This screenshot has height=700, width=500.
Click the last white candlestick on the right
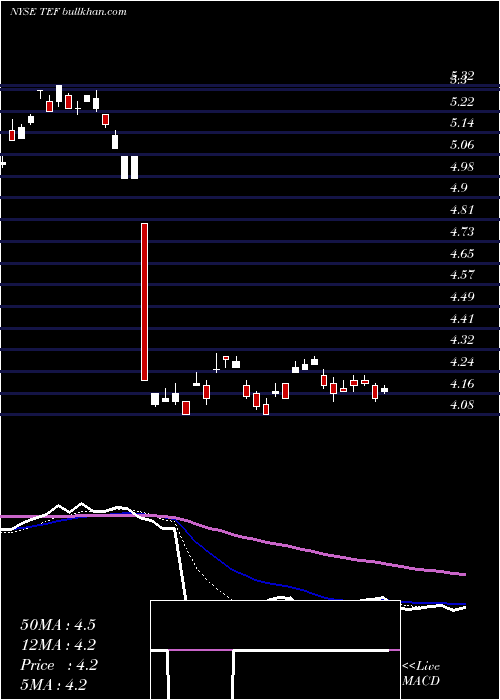(384, 390)
